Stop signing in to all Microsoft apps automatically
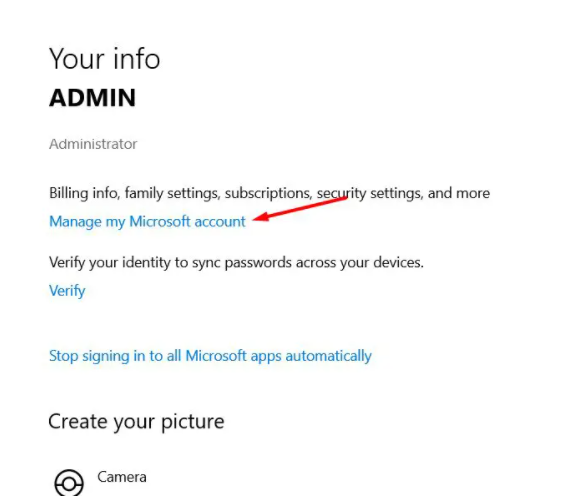Screen dimensions: 584x504 pyautogui.click(x=210, y=356)
